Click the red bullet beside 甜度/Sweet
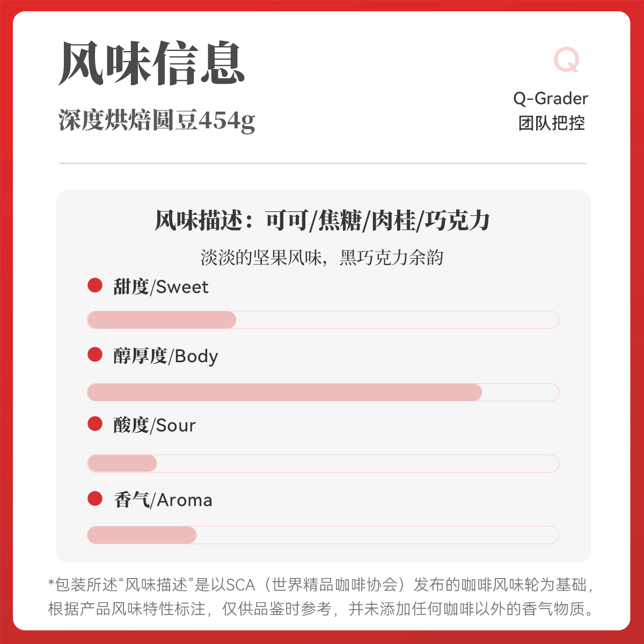644x644 pixels. [x=95, y=286]
